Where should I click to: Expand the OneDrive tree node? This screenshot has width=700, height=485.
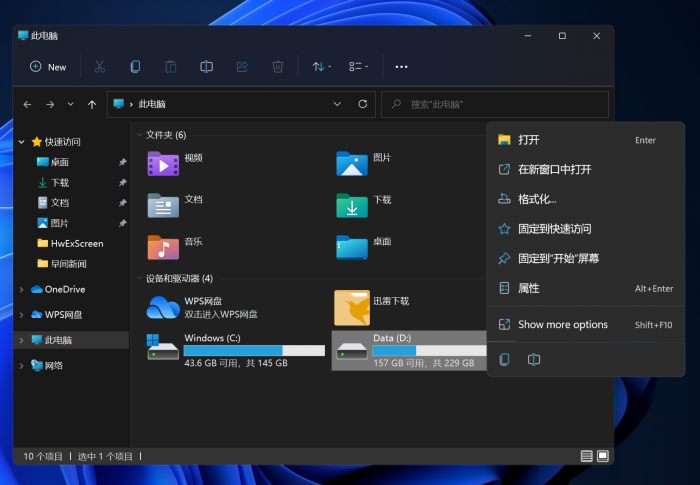[22, 290]
